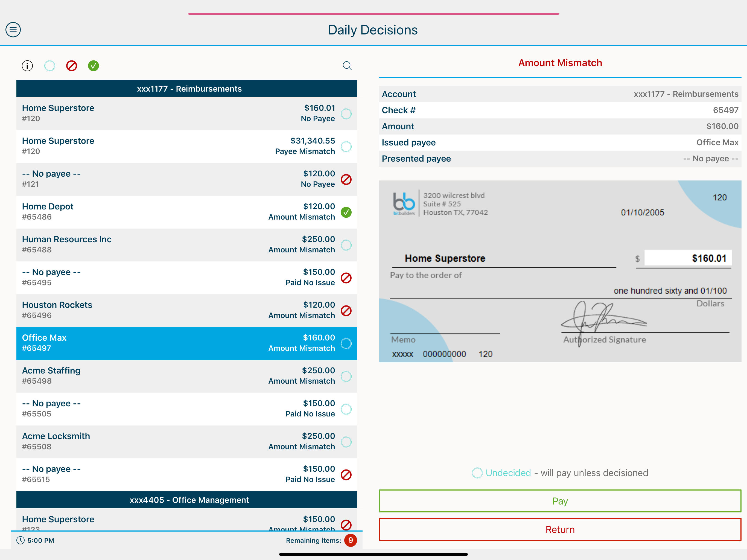Screen dimensions: 747x560
Task: Select the Undecided option circle
Action: click(477, 473)
